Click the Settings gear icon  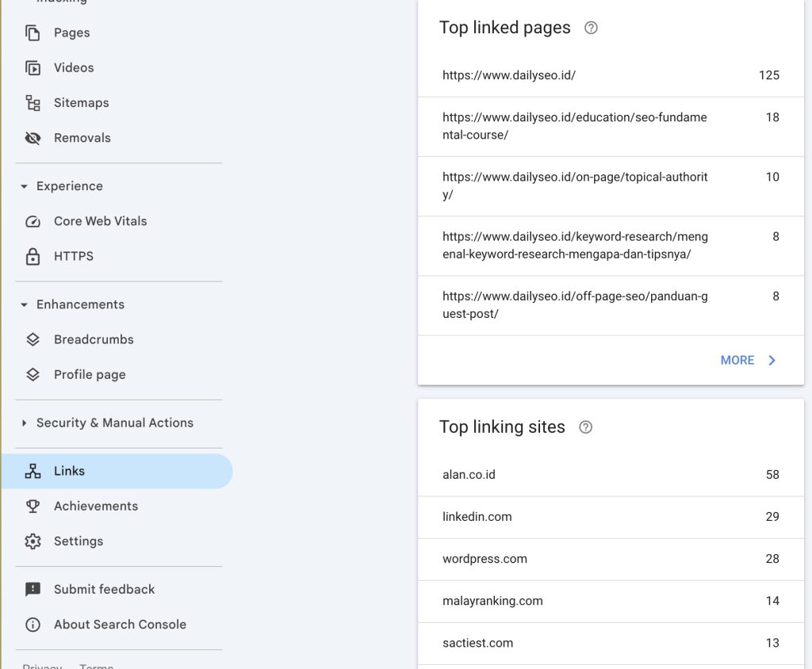33,541
